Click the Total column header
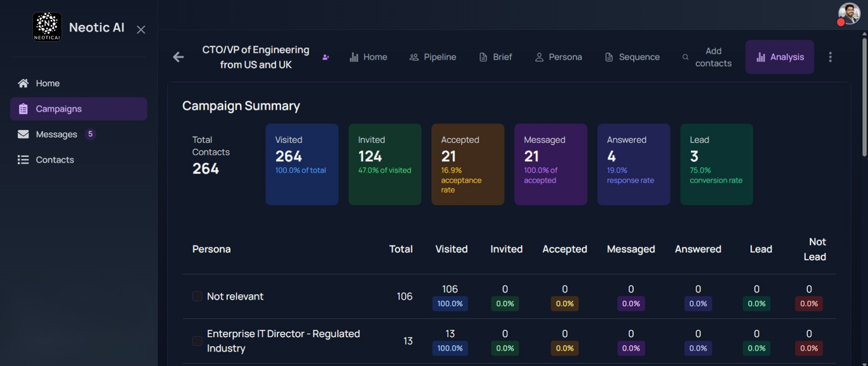Image resolution: width=868 pixels, height=366 pixels. click(401, 249)
